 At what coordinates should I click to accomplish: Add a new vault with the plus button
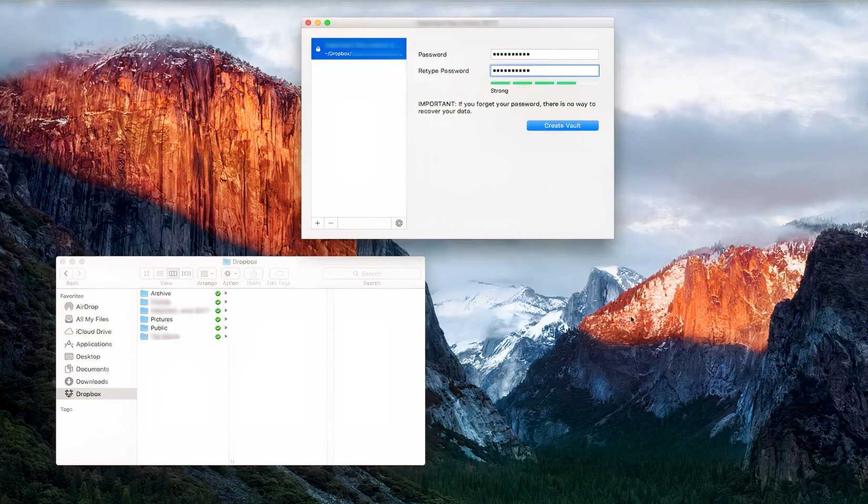317,223
